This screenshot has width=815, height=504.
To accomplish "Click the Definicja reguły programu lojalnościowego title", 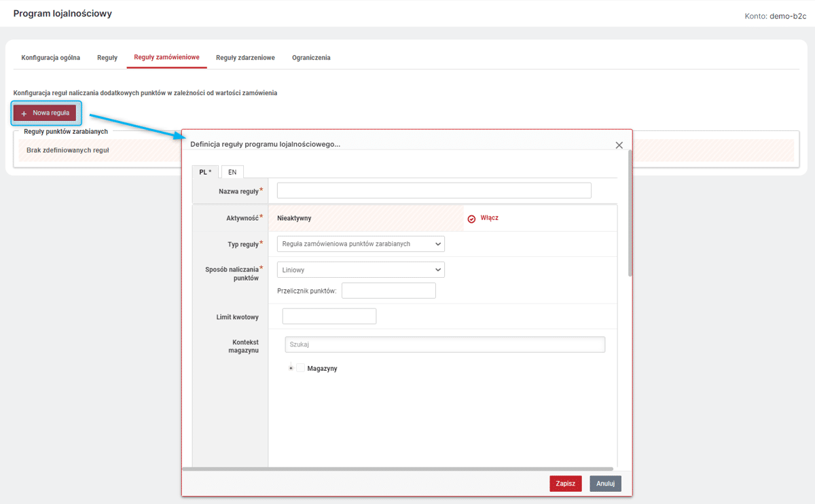I will [x=265, y=144].
